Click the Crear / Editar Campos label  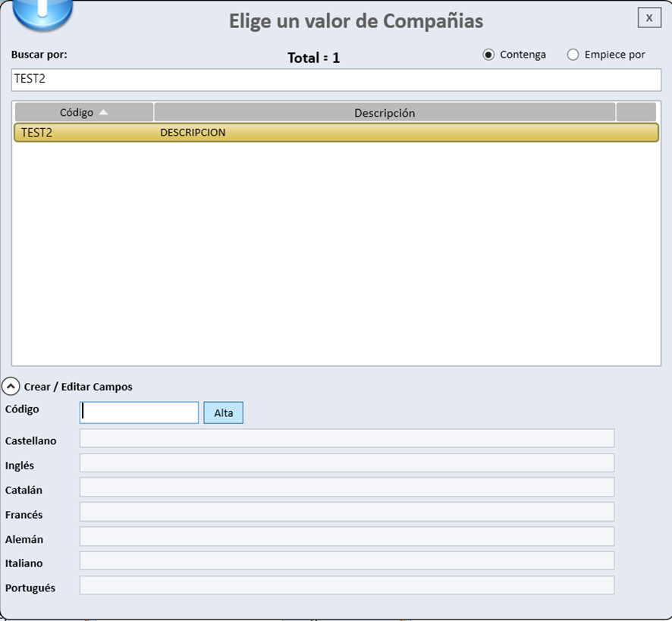(x=78, y=387)
